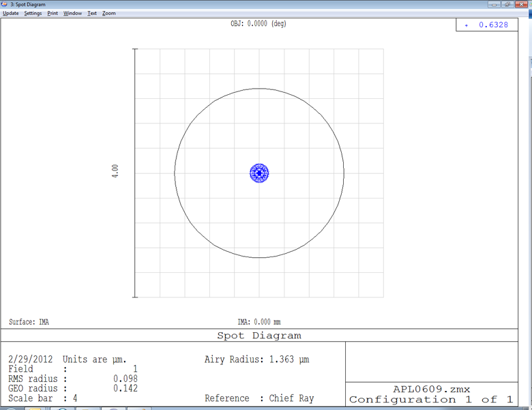This screenshot has width=532, height=410.
Task: Open the Settings menu
Action: point(33,14)
